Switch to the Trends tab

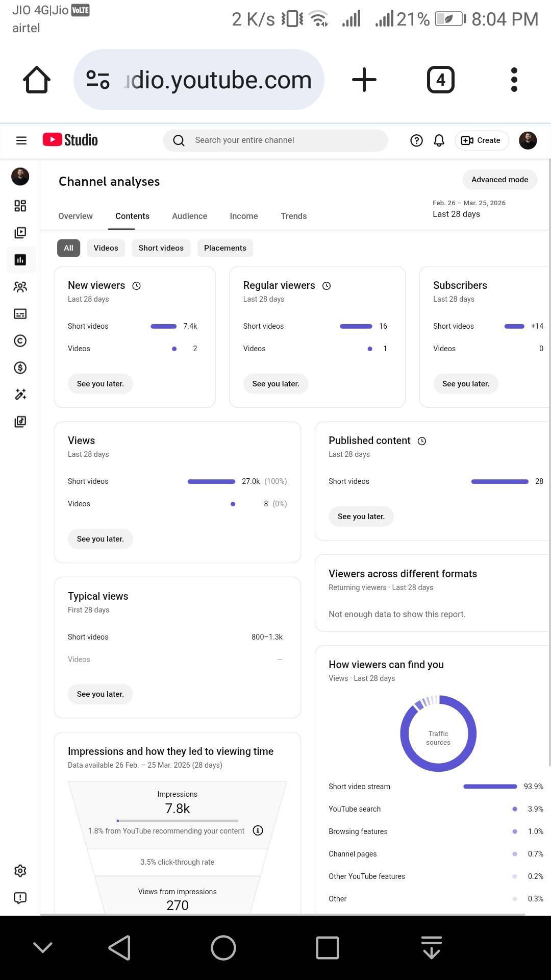point(293,216)
